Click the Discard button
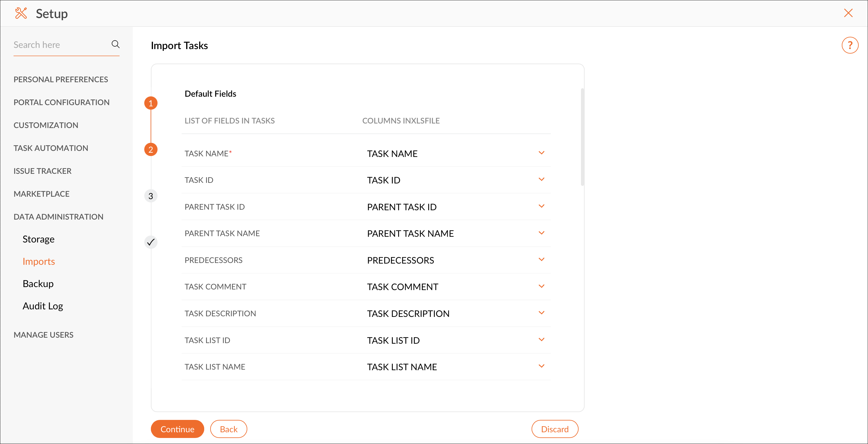This screenshot has width=868, height=444. (554, 429)
